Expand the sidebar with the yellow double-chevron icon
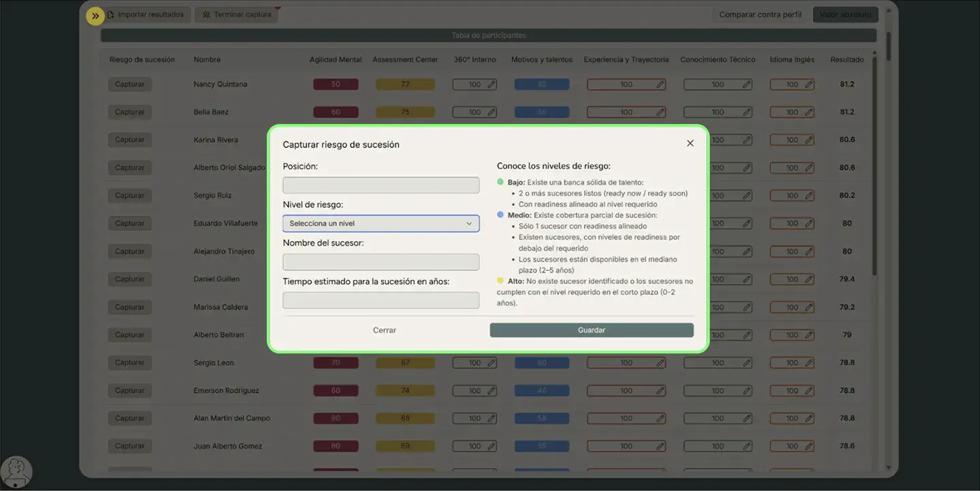Viewport: 980px width, 491px height. [95, 15]
